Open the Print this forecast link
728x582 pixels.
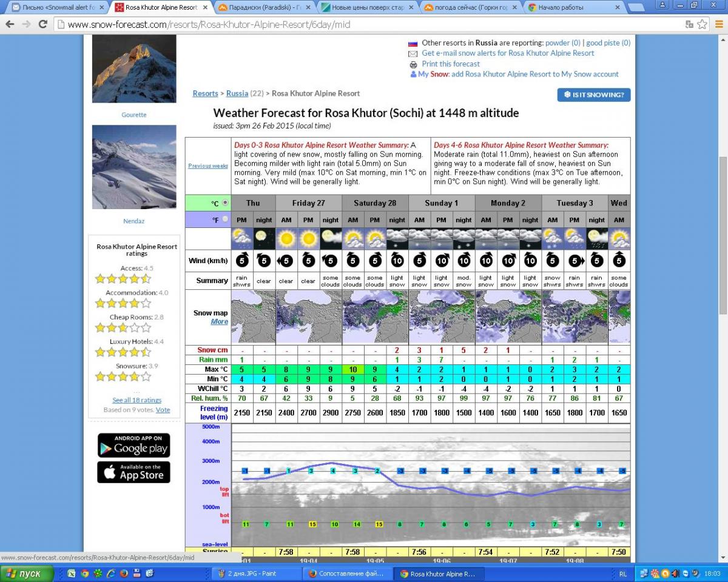(451, 64)
